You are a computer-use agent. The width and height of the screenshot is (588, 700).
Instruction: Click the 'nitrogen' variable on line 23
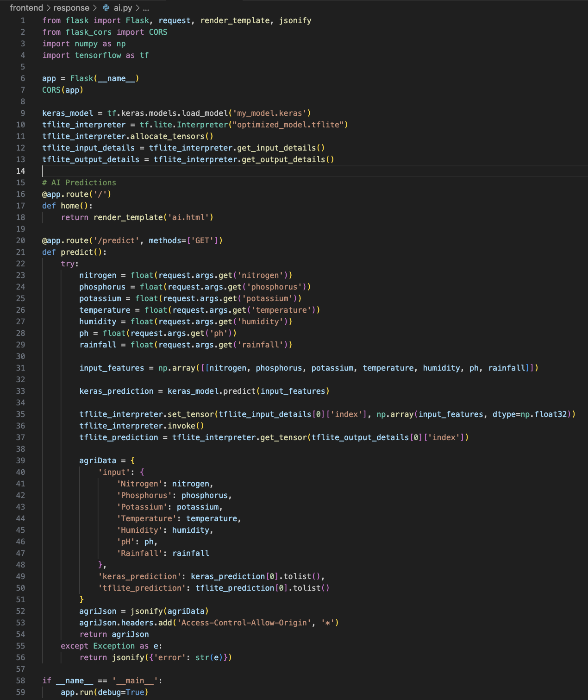click(98, 275)
